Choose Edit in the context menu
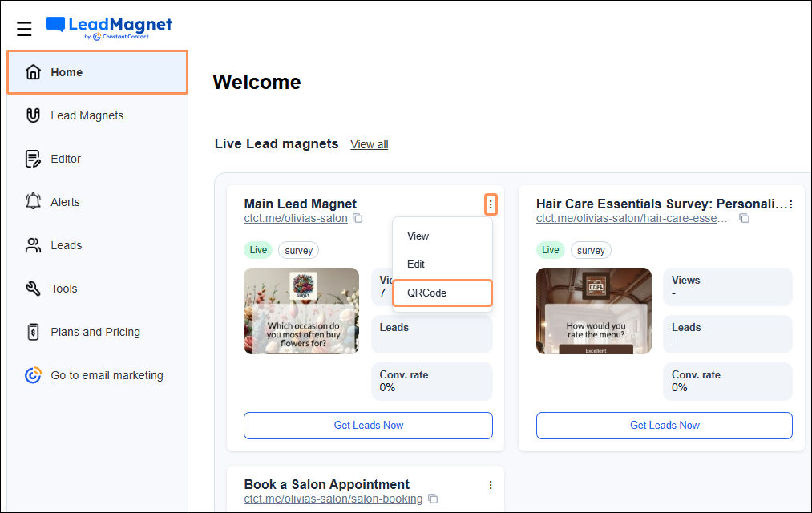 coord(416,264)
